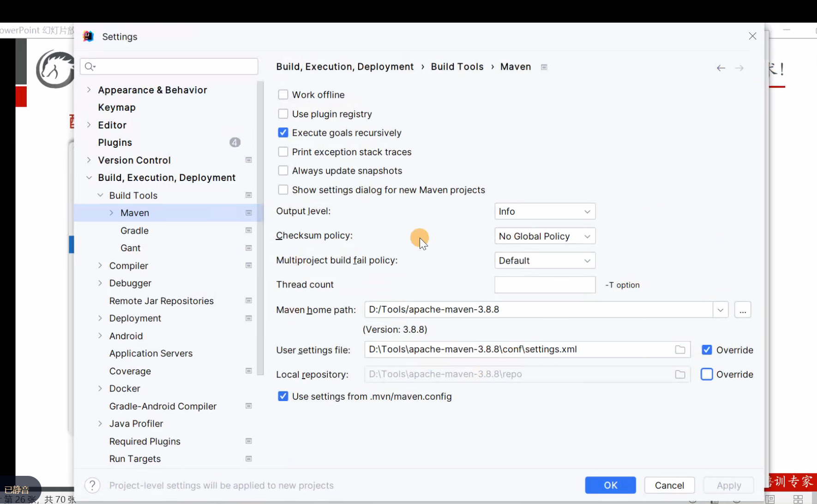This screenshot has width=817, height=504.
Task: Click the project-level icon on Remote Jar Repositories row
Action: coord(249,300)
